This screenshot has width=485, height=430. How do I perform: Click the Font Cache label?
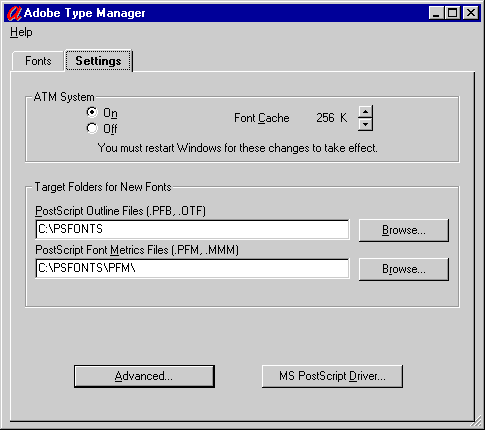click(x=262, y=118)
